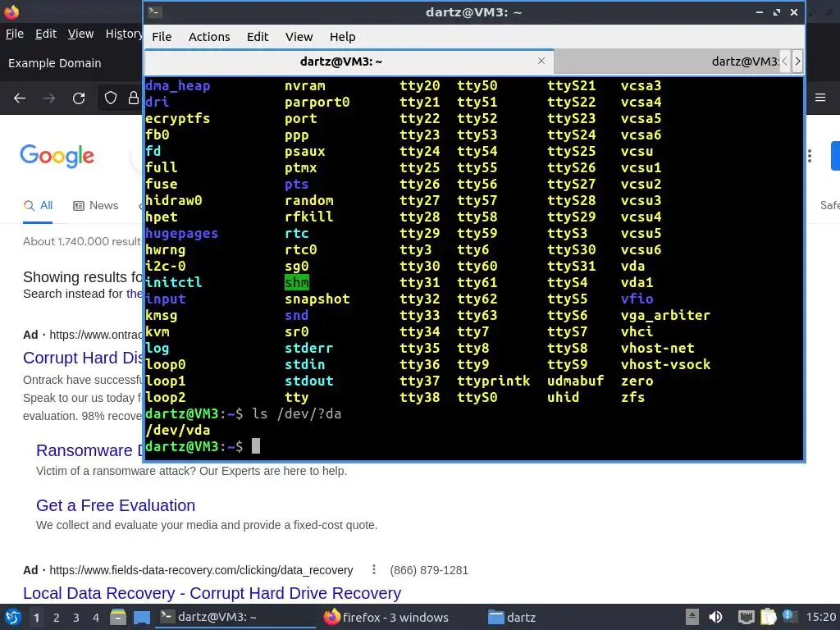Select the active dartz@VM3 terminal tab
840x630 pixels.
click(349, 62)
